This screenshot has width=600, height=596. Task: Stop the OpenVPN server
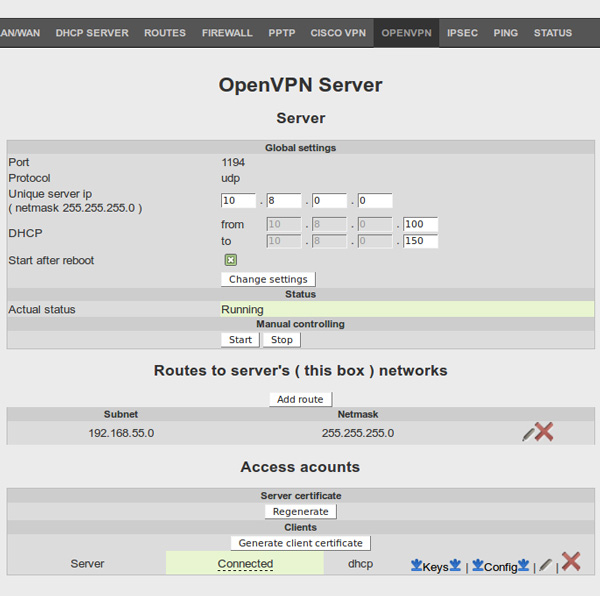282,340
